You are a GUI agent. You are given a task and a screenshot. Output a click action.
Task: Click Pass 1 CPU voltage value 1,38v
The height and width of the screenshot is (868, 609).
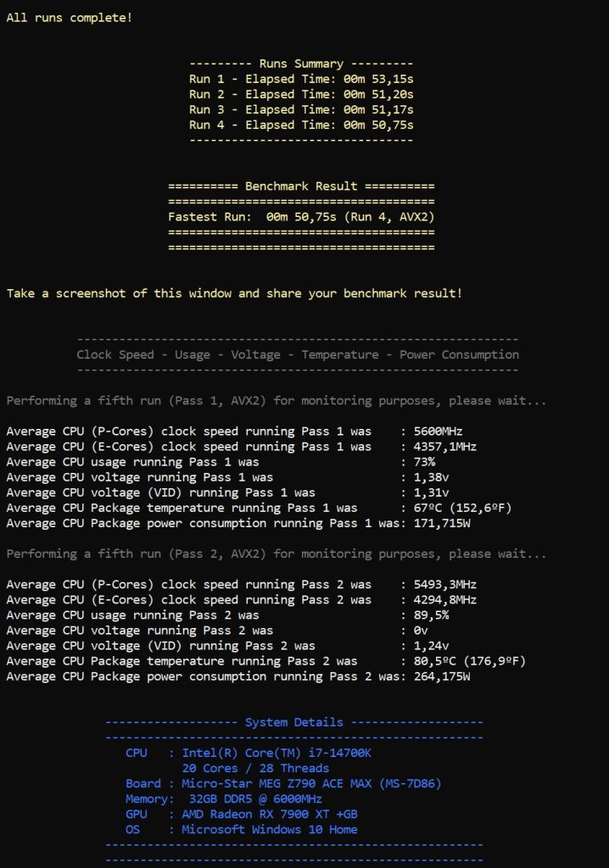point(431,477)
